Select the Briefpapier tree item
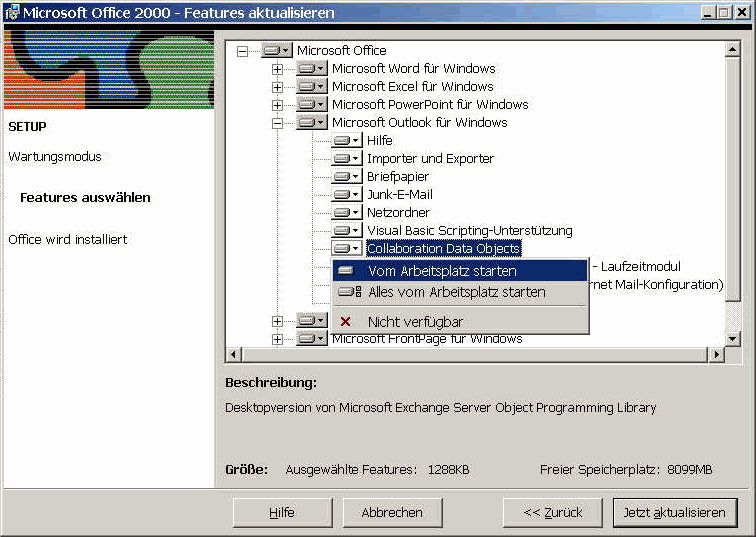Screen dimensions: 756x537 tap(398, 177)
